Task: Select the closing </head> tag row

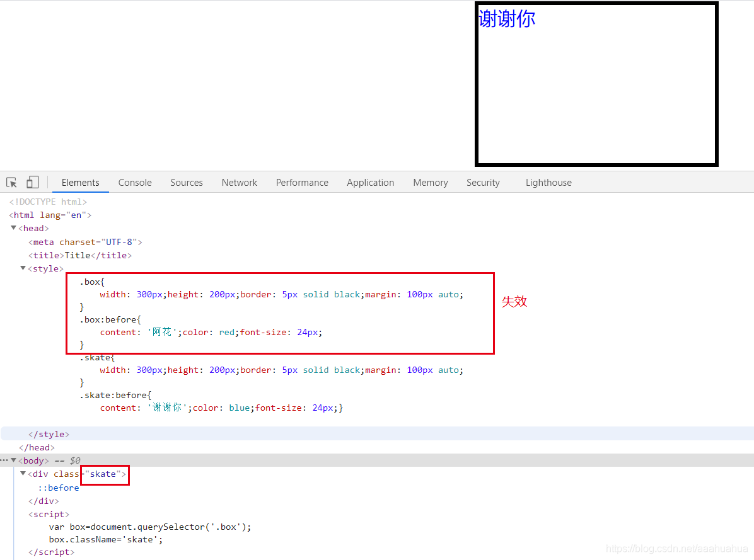Action: 37,448
